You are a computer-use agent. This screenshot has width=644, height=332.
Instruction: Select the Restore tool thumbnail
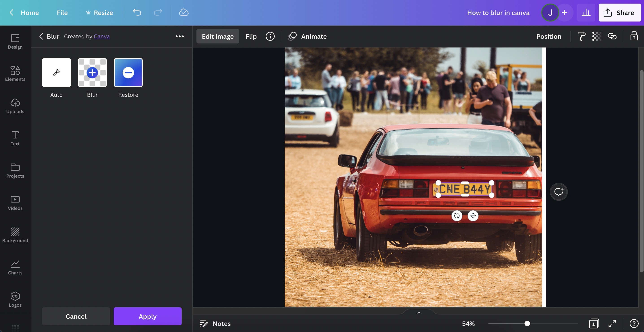(128, 72)
